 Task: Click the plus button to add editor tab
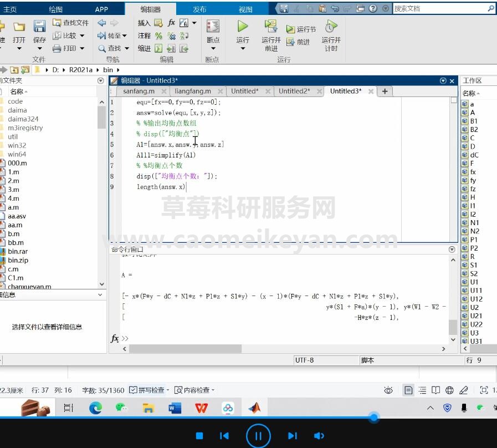[385, 91]
